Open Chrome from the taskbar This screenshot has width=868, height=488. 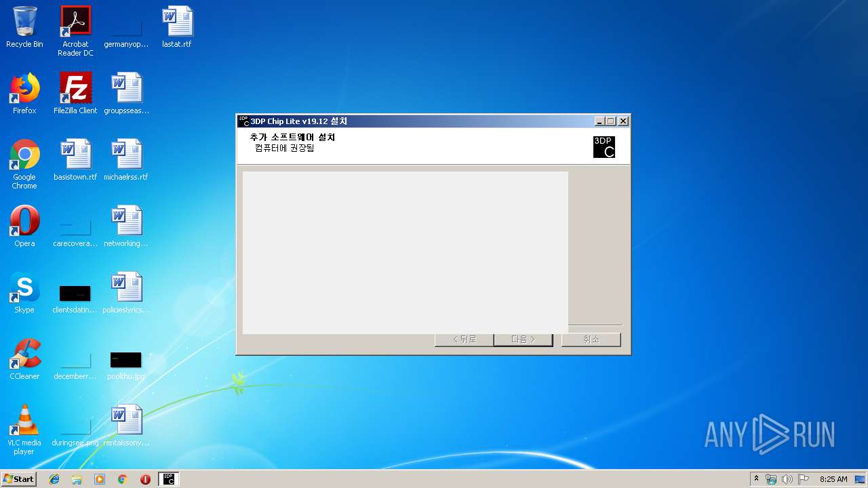[x=123, y=479]
